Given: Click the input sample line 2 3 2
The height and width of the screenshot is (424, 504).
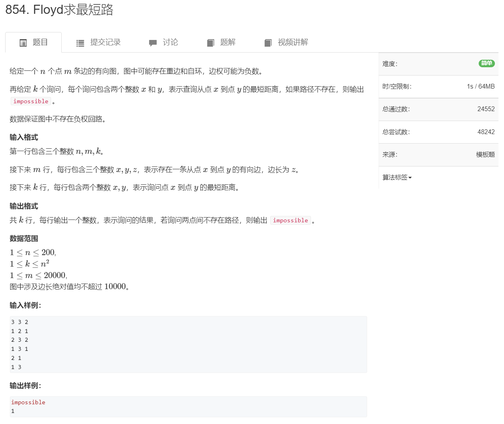Looking at the screenshot, I should (20, 340).
